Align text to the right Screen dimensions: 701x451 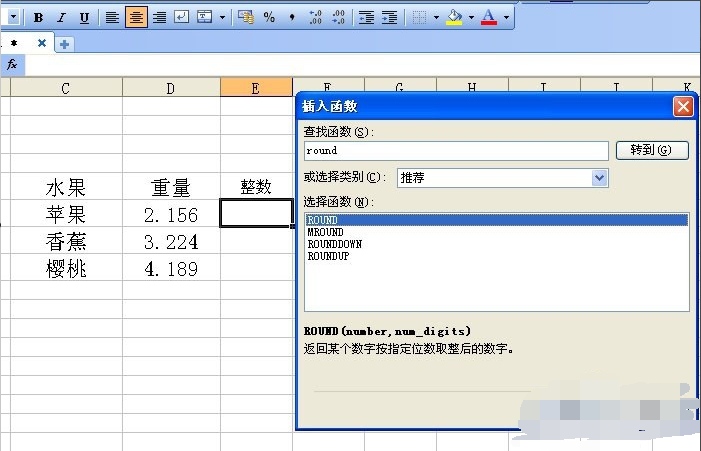(159, 17)
